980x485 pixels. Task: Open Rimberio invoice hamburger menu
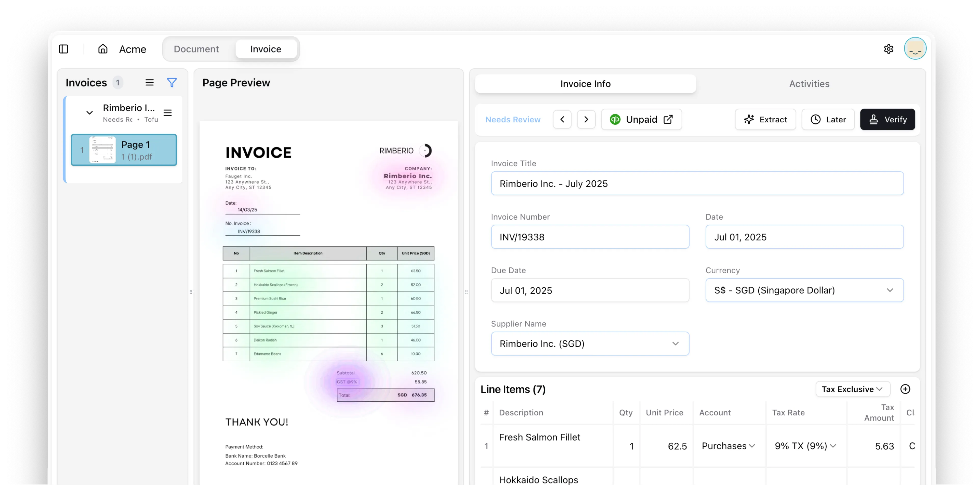click(167, 113)
